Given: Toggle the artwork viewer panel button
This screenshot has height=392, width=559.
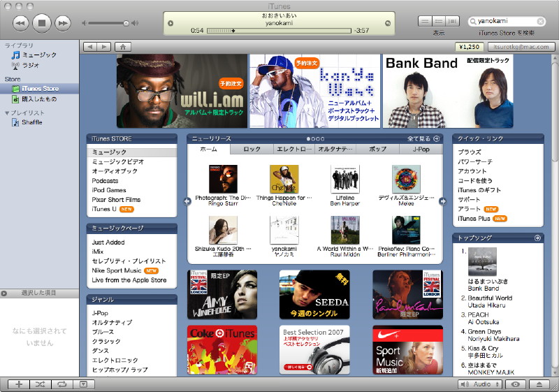Looking at the screenshot, I should coord(84,384).
